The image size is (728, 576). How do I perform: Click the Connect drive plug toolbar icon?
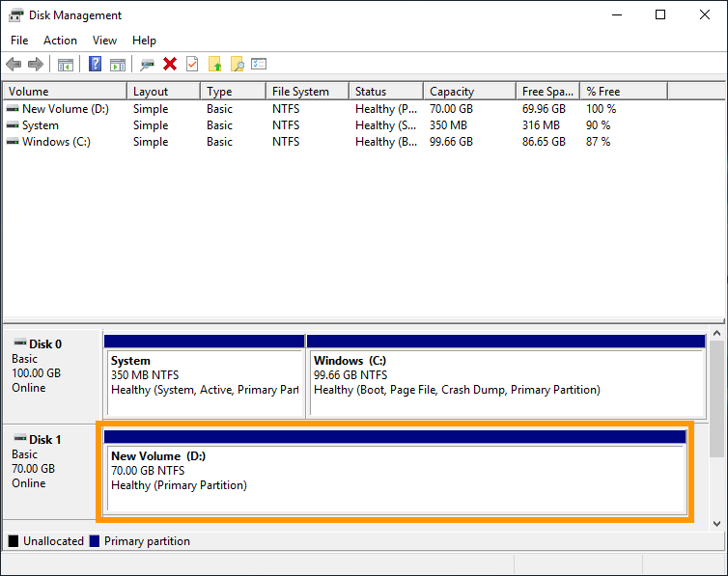coord(147,65)
